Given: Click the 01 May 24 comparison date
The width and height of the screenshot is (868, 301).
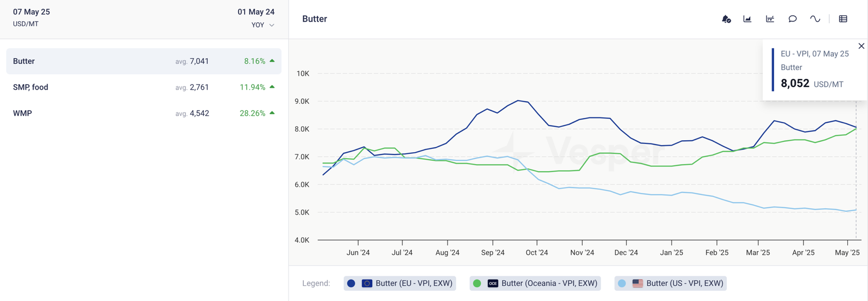Looking at the screenshot, I should pyautogui.click(x=256, y=12).
